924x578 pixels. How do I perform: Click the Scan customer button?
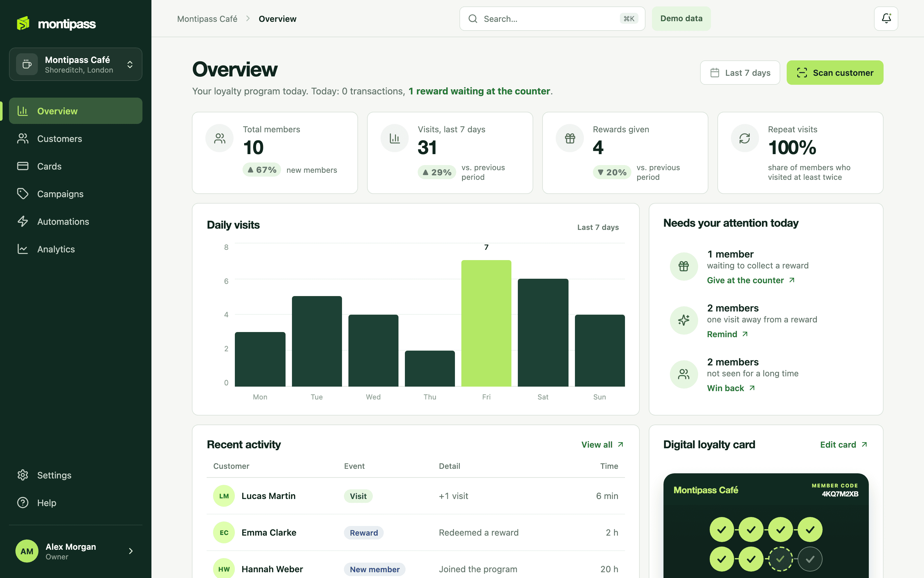[x=835, y=73]
